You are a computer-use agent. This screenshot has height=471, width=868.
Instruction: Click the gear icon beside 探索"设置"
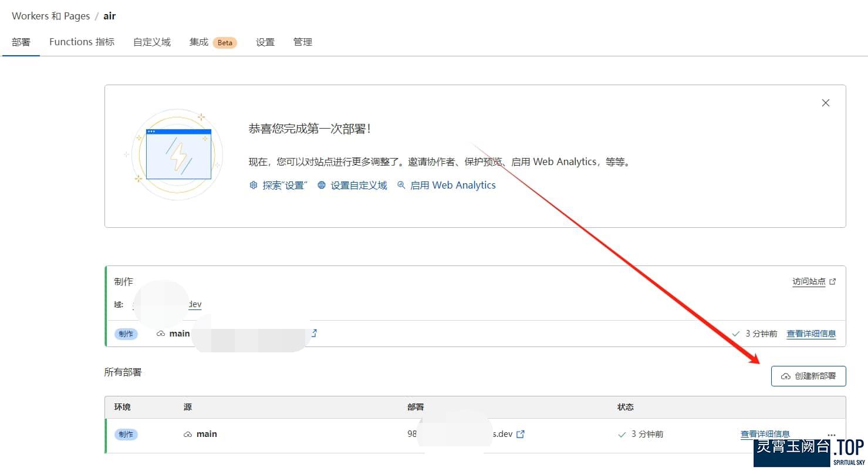254,185
